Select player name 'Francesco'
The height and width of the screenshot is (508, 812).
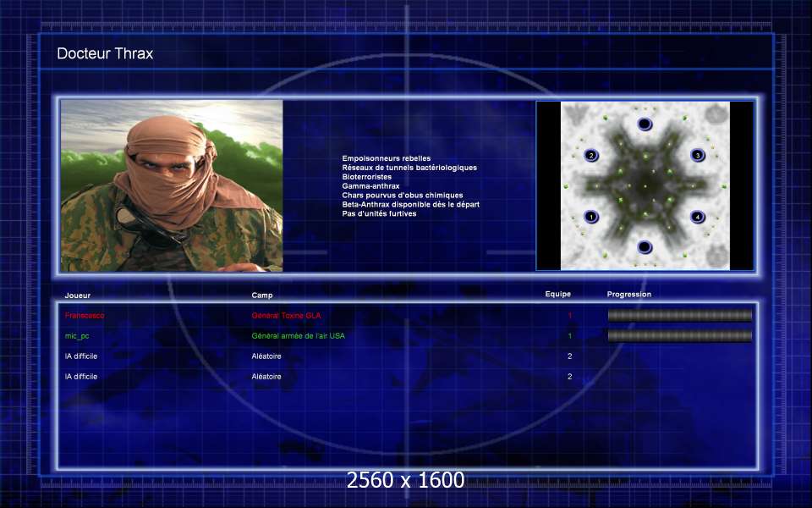[85, 315]
